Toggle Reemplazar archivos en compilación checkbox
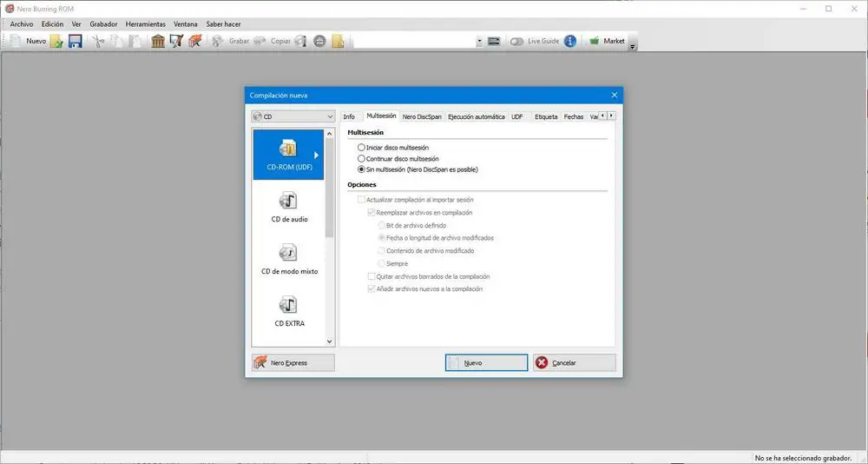The height and width of the screenshot is (464, 868). (420, 212)
